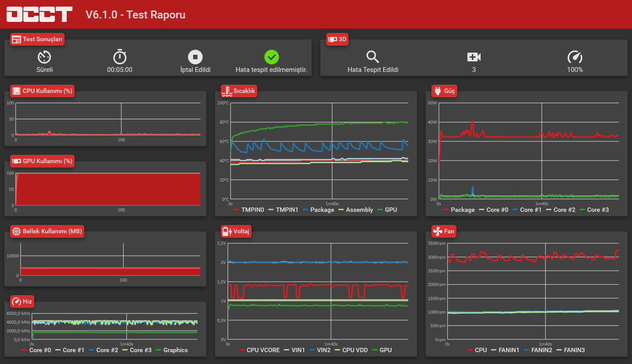Viewport: 632px width, 364px height.
Task: Hide the Package line in the Güç legend
Action: click(459, 210)
